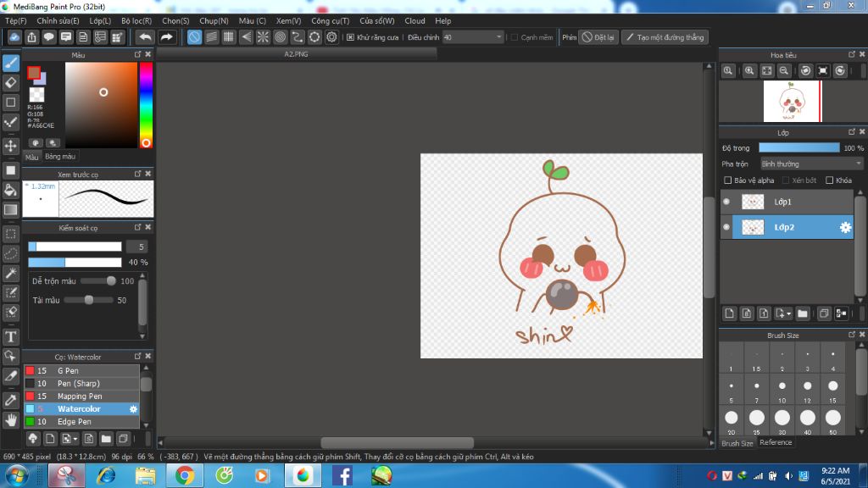Enable the Xén bớt clipping checkbox
Image resolution: width=868 pixels, height=488 pixels.
coord(786,180)
